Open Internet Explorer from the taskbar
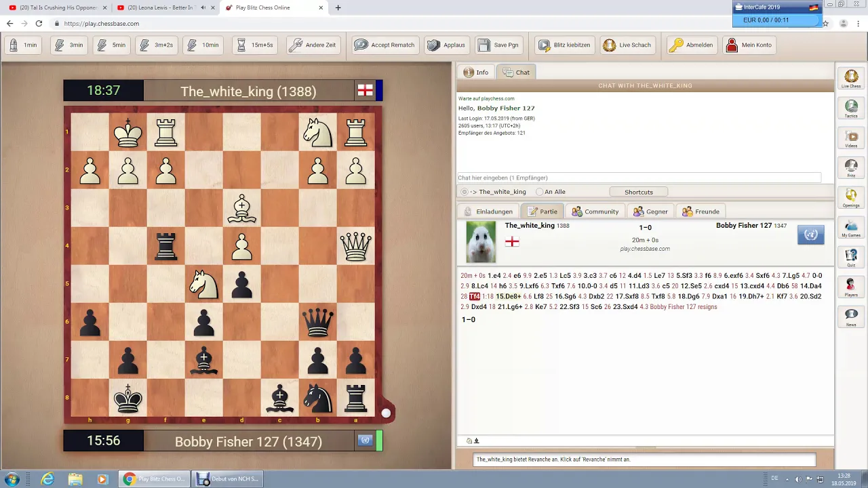The image size is (868, 488). pyautogui.click(x=47, y=479)
